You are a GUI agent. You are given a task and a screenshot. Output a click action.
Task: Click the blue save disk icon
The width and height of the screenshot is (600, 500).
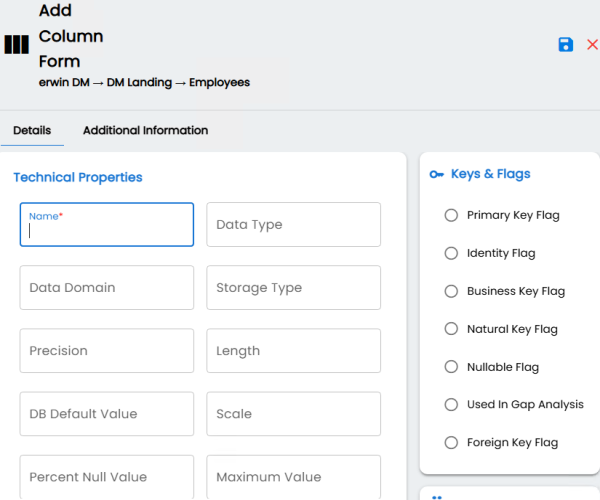(x=566, y=44)
